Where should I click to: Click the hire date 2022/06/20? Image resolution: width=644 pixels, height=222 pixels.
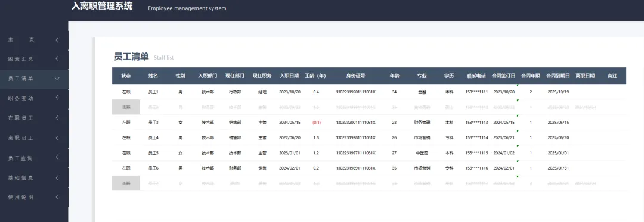(290, 137)
